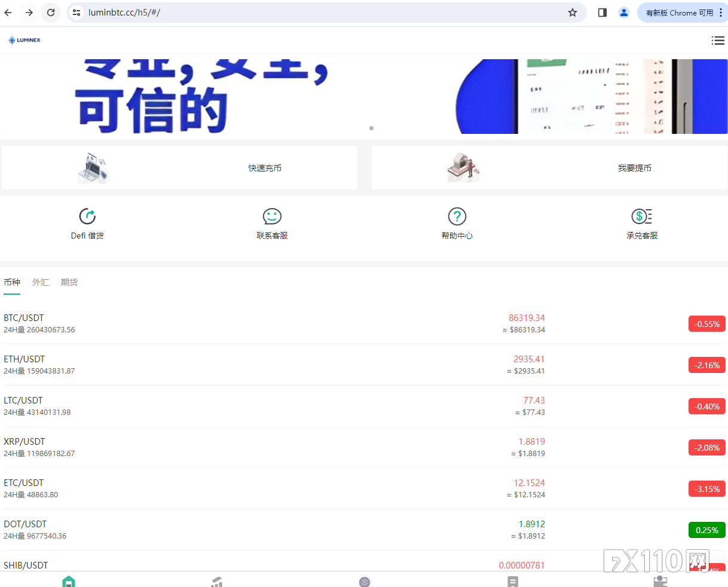
Task: Open the Trade icon in bottom navigation
Action: [364, 580]
